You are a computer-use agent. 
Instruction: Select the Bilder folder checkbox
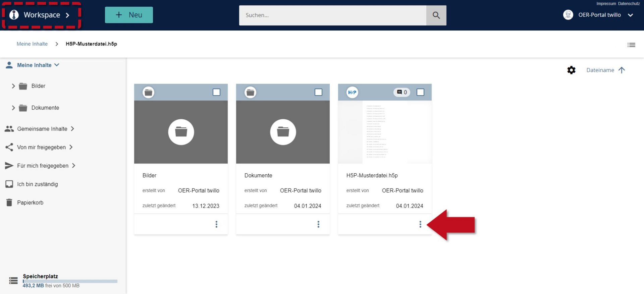(216, 92)
